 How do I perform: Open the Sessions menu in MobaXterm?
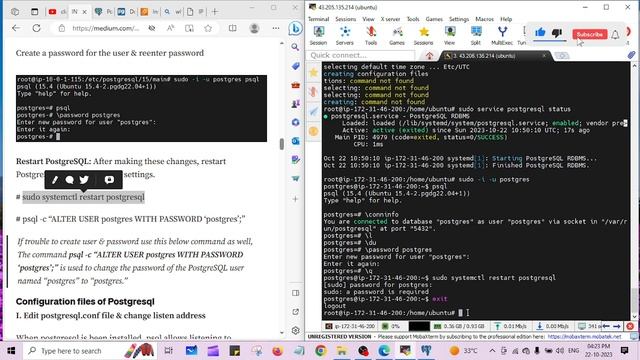346,19
